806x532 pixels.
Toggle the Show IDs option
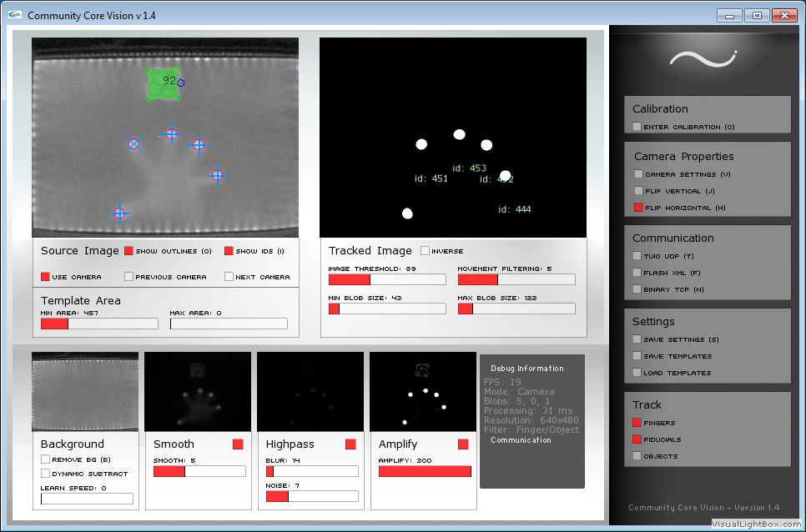[229, 251]
